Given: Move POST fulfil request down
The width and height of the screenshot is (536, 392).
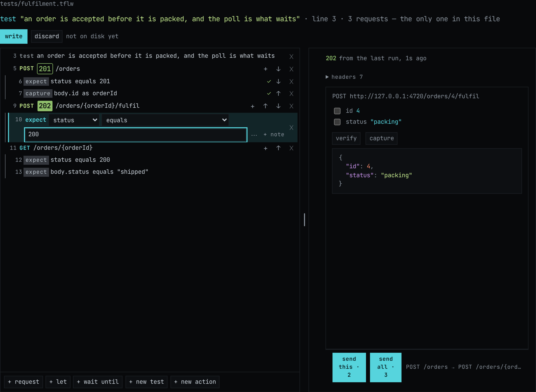Looking at the screenshot, I should [x=278, y=106].
